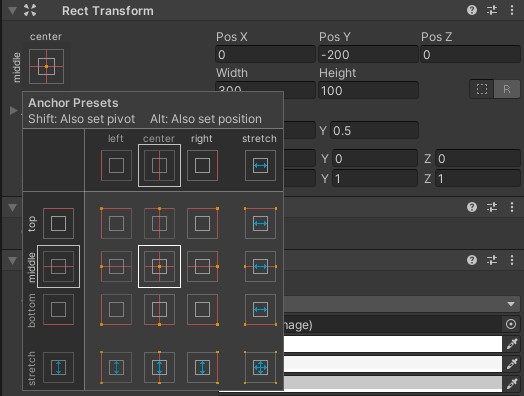Screen dimensions: 524x396
Task: Choose the full stretch both axes preset
Action: (260, 367)
